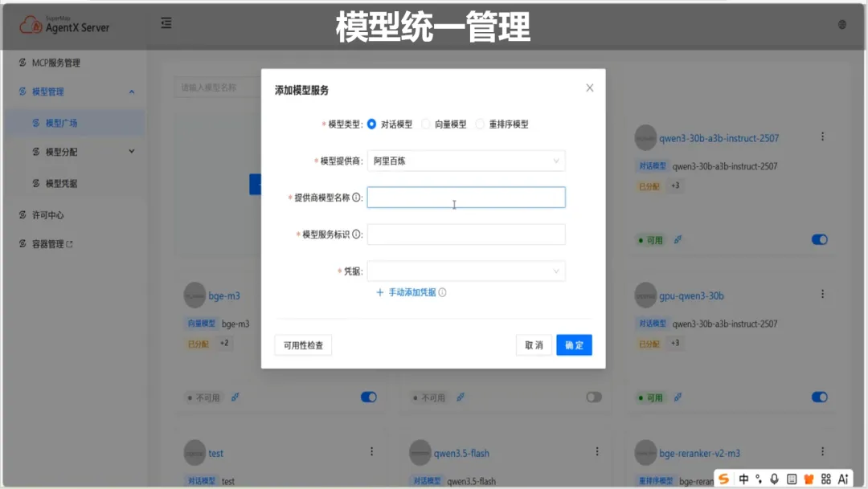Open more options for qwen3-30b-a3b-instruct-2507 card
The image size is (868, 489).
(823, 137)
